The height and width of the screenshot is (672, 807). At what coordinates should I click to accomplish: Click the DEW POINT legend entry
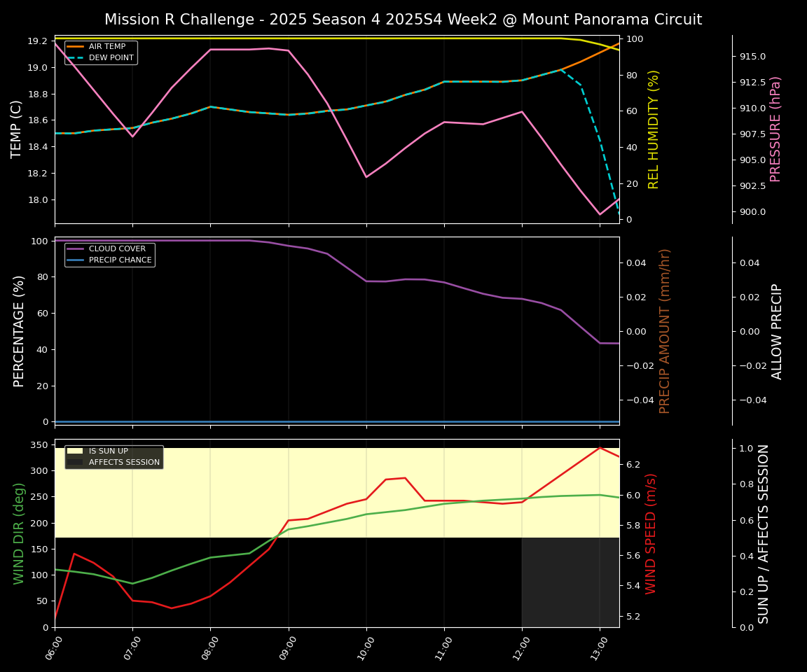click(111, 58)
